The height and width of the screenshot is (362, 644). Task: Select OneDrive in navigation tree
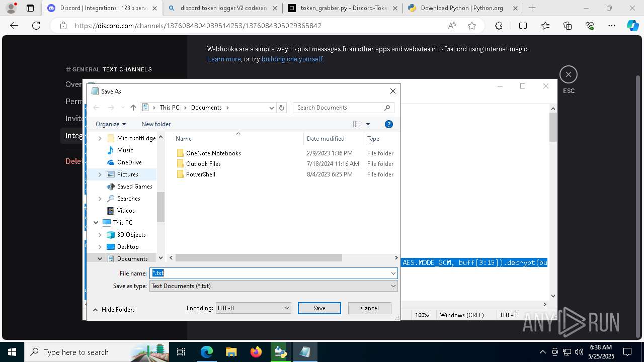(129, 162)
